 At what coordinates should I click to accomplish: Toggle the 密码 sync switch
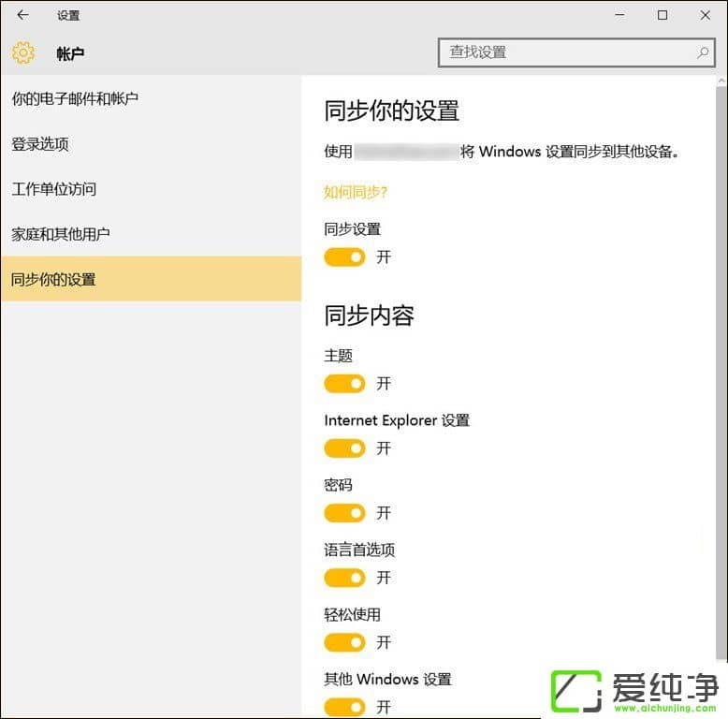pos(344,513)
